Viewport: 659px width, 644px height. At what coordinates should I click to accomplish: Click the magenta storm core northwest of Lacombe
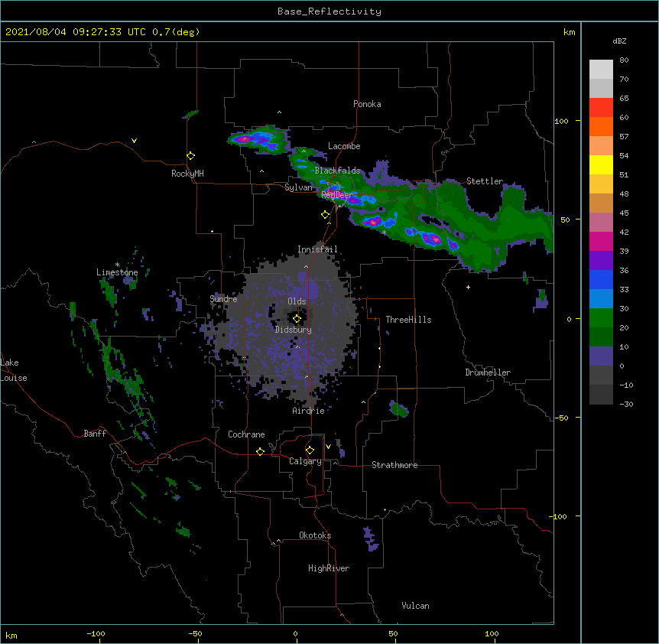pyautogui.click(x=244, y=138)
